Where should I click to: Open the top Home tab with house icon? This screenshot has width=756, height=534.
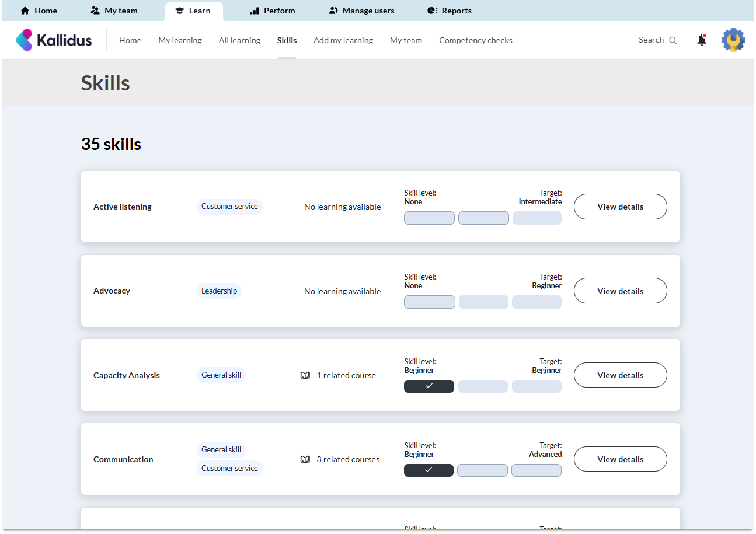point(39,11)
